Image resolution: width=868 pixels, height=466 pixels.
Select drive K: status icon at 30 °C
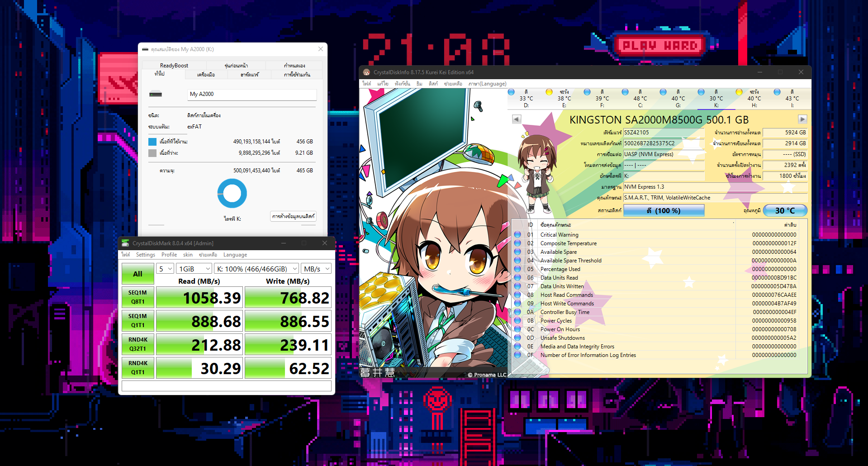coord(701,92)
